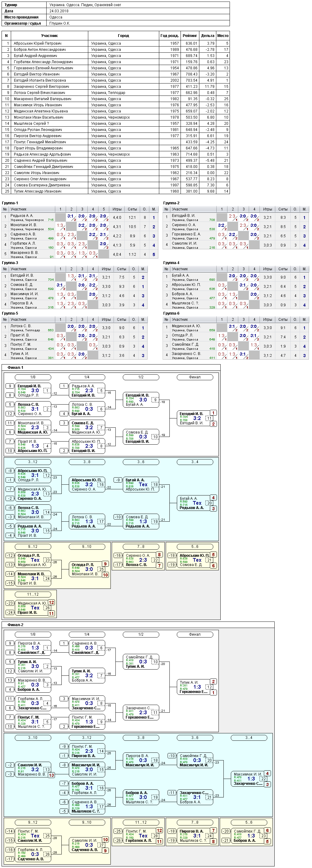The image size is (312, 868).
Task: Click "11...12" round label in Финал-1
Action: pyautogui.click(x=33, y=594)
